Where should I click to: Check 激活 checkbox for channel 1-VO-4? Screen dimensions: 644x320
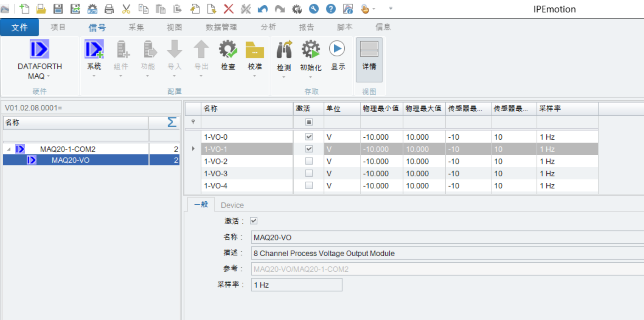tap(309, 186)
